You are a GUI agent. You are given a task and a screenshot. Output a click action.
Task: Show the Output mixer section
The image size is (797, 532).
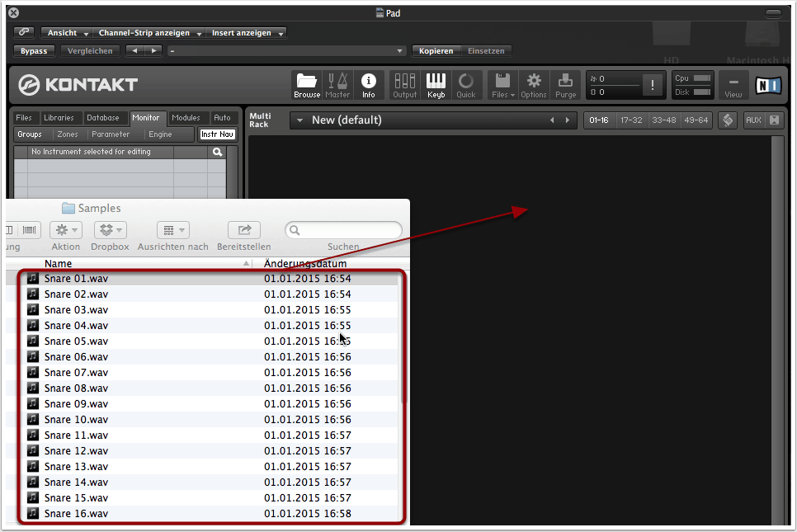(x=404, y=85)
